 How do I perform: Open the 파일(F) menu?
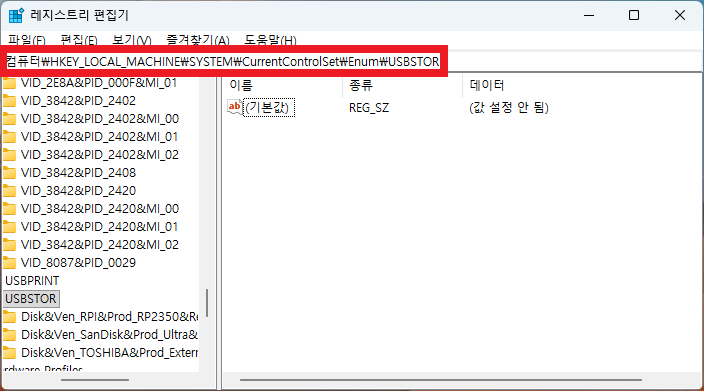[26, 40]
